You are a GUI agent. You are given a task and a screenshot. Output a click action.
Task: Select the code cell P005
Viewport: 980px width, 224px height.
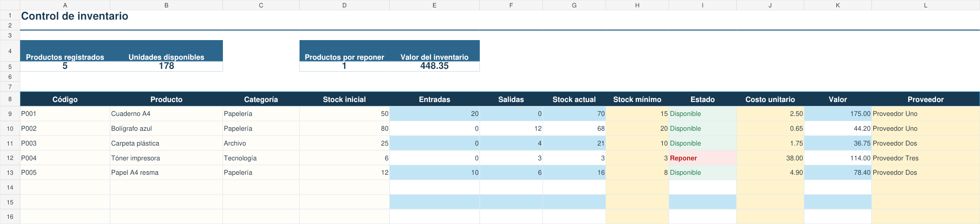(x=65, y=173)
